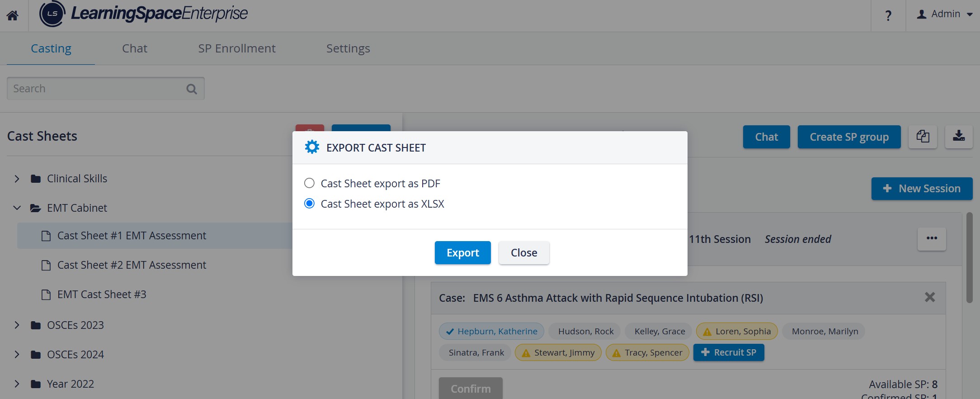Open the session three-dots options menu
Viewport: 980px width, 399px height.
click(932, 238)
